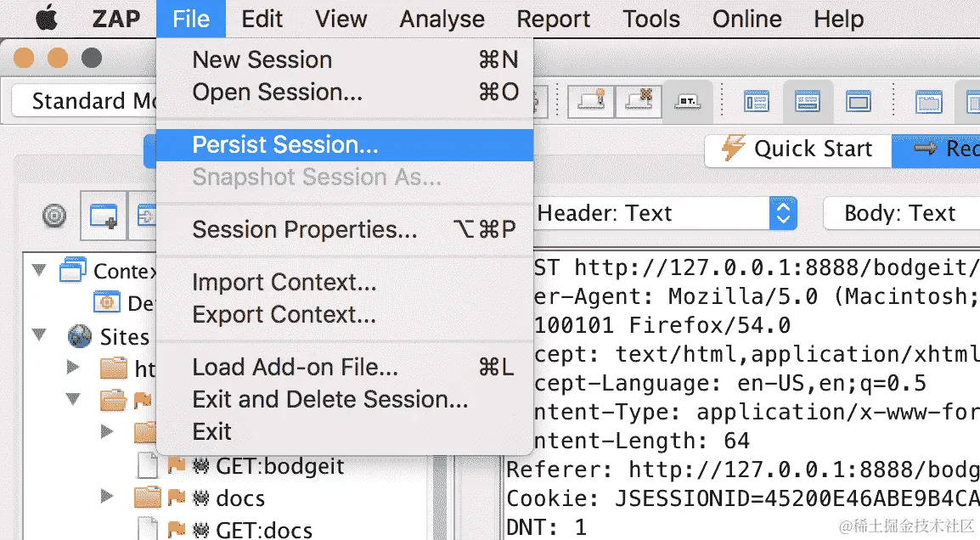Click the DNT: 1 header line
Screen dimensions: 980x540
point(546,527)
